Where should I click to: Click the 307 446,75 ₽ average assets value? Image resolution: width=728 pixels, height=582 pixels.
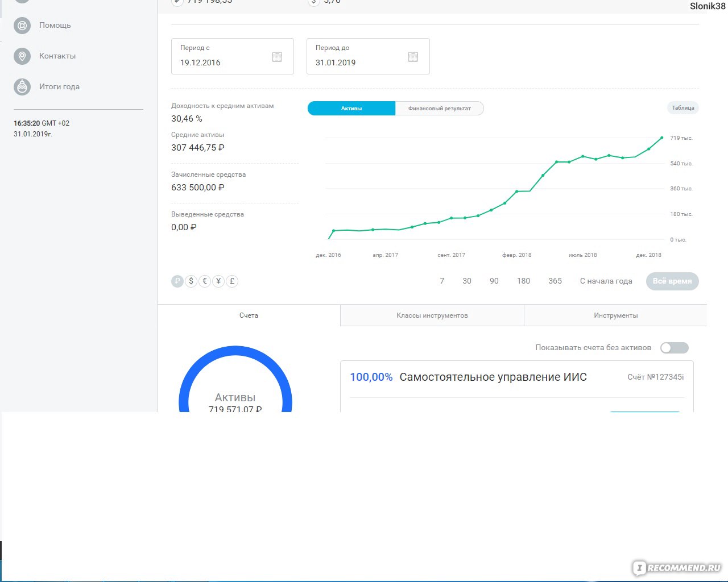tap(198, 148)
